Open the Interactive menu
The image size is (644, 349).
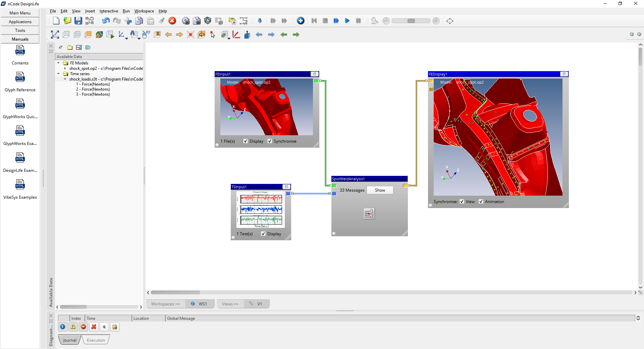109,11
